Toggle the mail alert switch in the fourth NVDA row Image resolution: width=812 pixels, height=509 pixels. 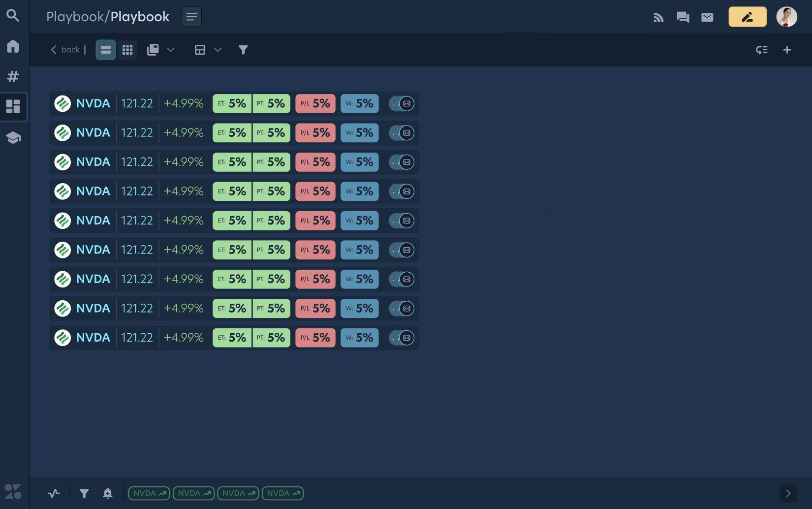tap(402, 191)
